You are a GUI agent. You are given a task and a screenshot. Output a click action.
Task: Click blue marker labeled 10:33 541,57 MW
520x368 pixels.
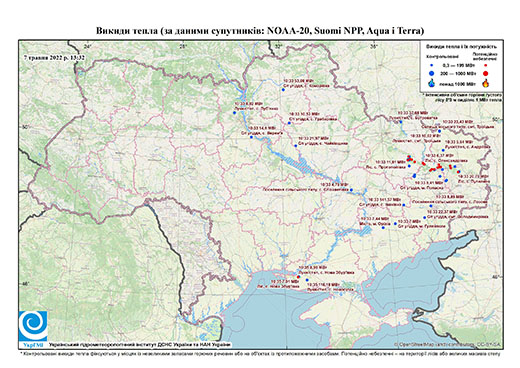(404, 205)
